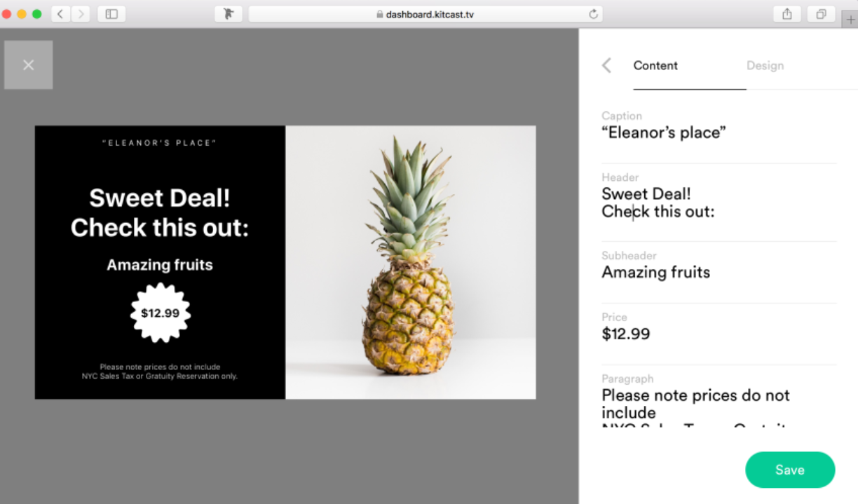Open the Safari share menu icon
The image size is (858, 504).
click(x=787, y=14)
